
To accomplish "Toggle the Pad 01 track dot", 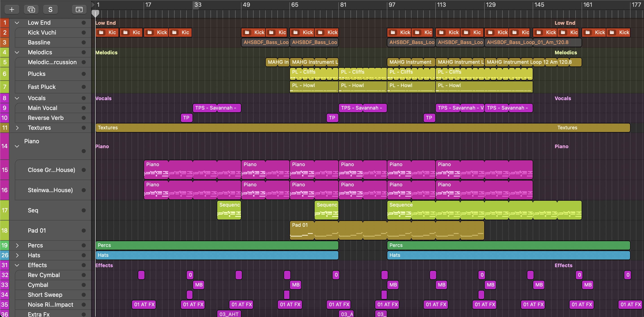I will coord(84,231).
